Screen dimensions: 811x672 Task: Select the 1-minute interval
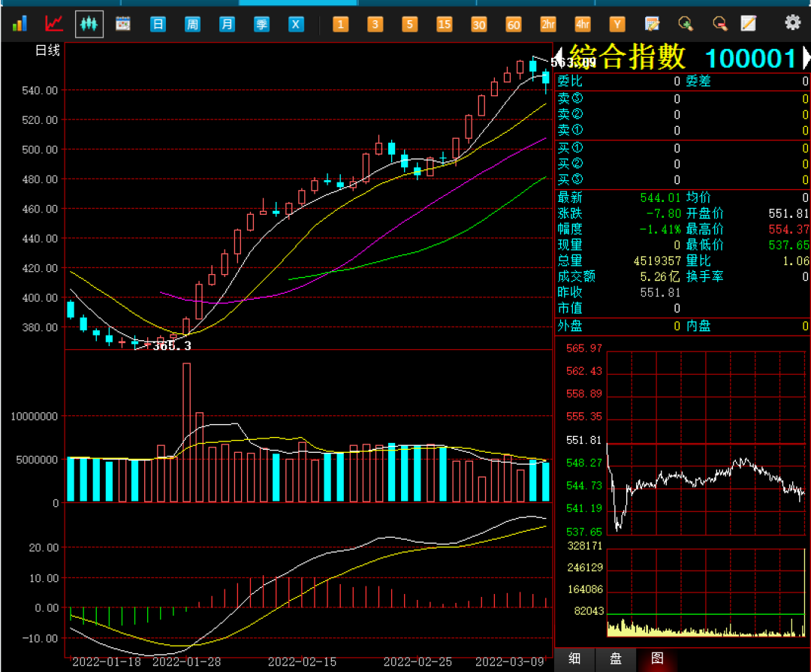[340, 24]
